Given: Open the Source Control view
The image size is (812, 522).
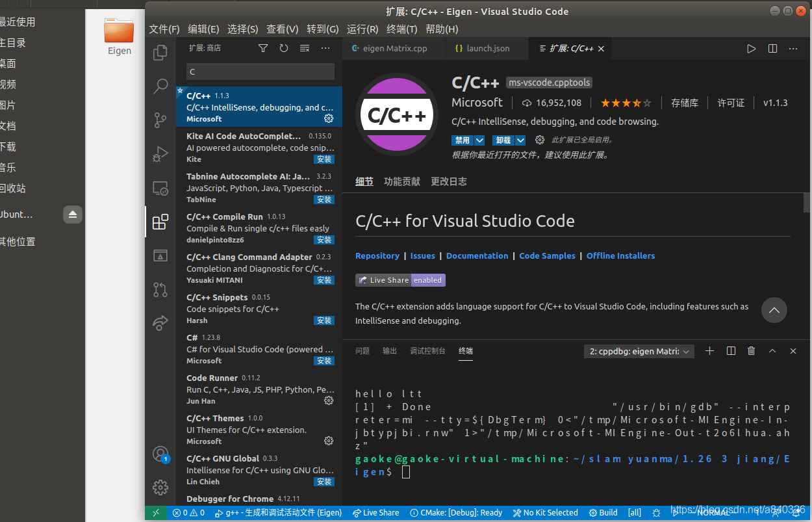Looking at the screenshot, I should (160, 120).
